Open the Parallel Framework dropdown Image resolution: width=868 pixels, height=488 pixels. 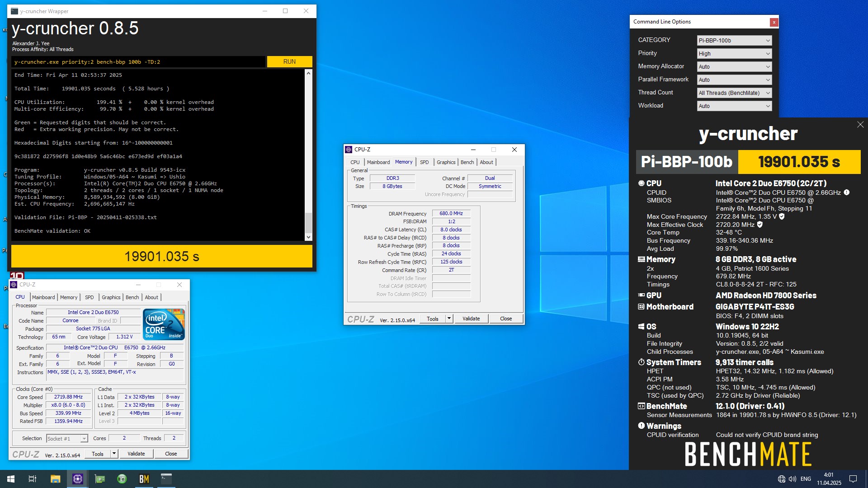[x=734, y=80]
